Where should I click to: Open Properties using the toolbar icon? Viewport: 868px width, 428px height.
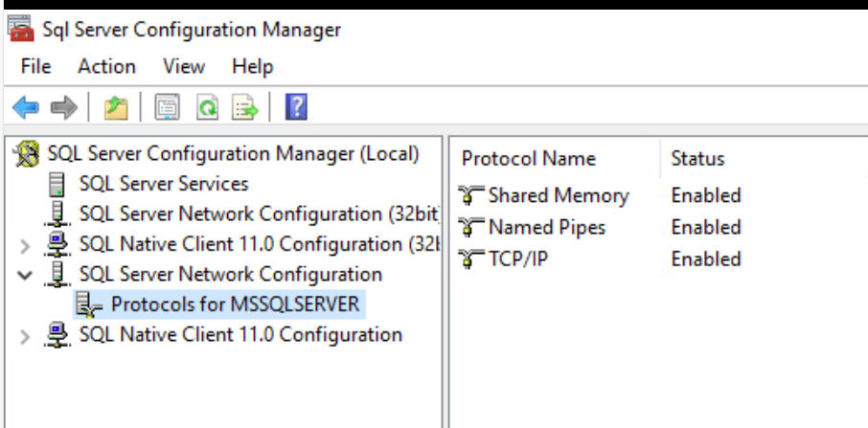click(x=168, y=108)
